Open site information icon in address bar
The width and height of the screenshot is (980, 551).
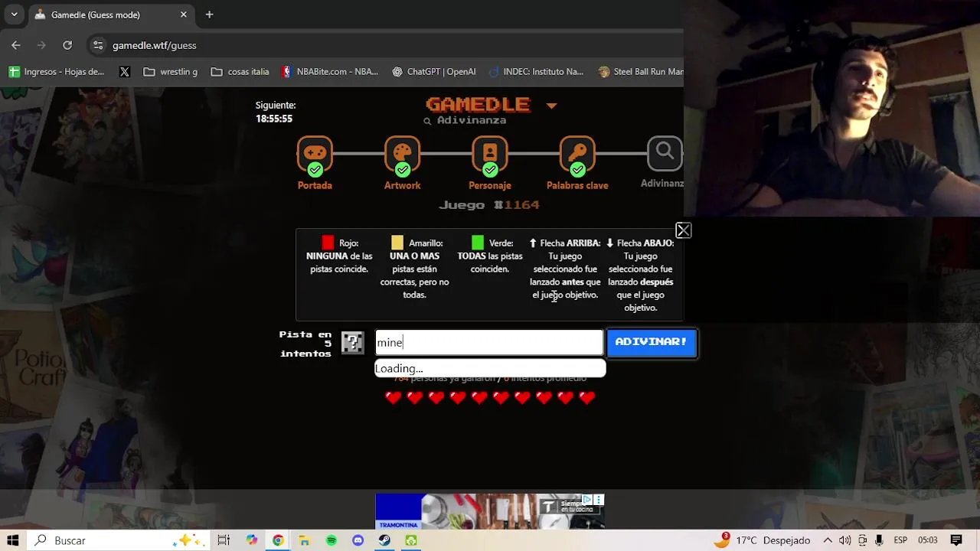[98, 45]
